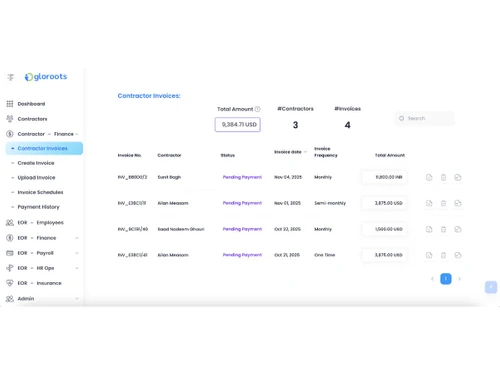500x375 pixels.
Task: Click the Semi-monthly frequency cell
Action: pyautogui.click(x=330, y=203)
